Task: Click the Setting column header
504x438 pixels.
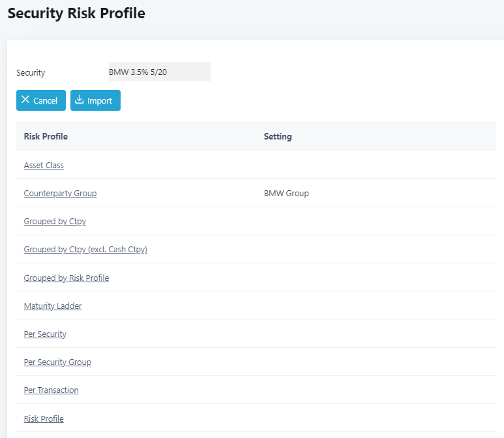Action: pos(278,137)
